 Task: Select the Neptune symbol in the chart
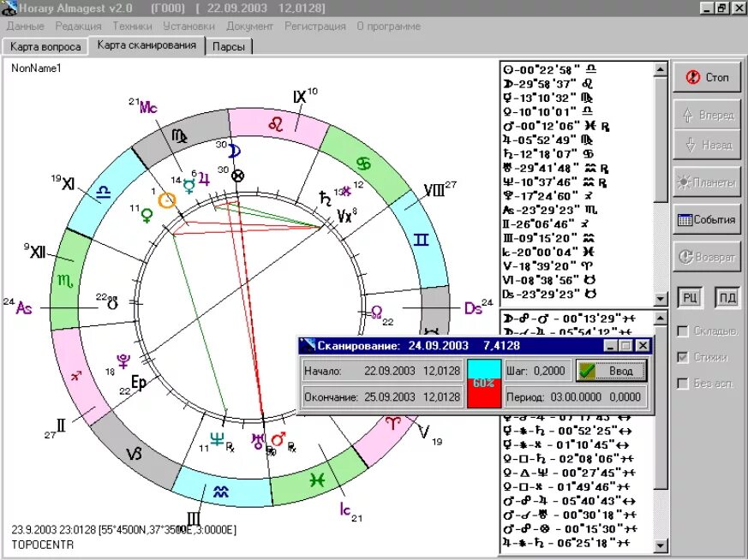tap(217, 439)
